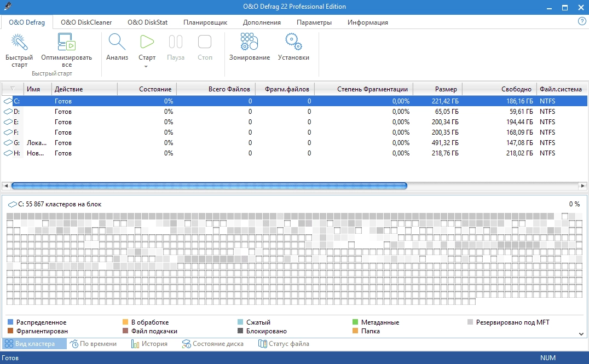
Task: Switch to История view
Action: click(149, 344)
